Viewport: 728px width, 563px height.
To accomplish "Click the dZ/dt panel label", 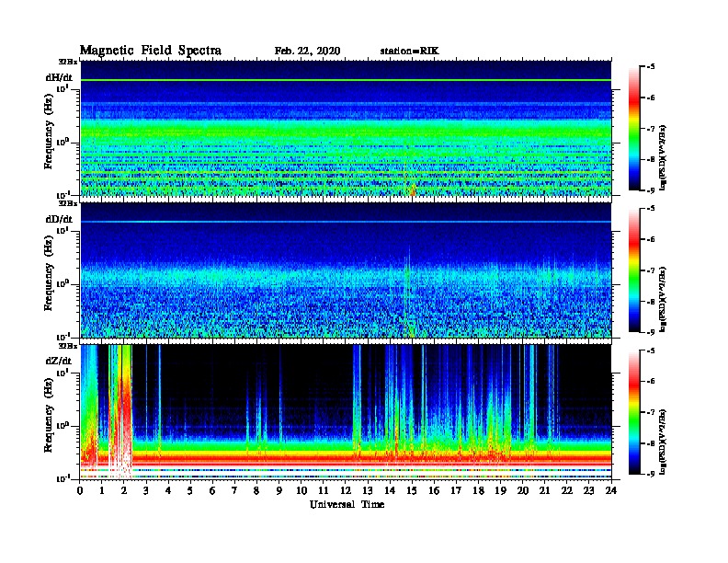I will (59, 361).
